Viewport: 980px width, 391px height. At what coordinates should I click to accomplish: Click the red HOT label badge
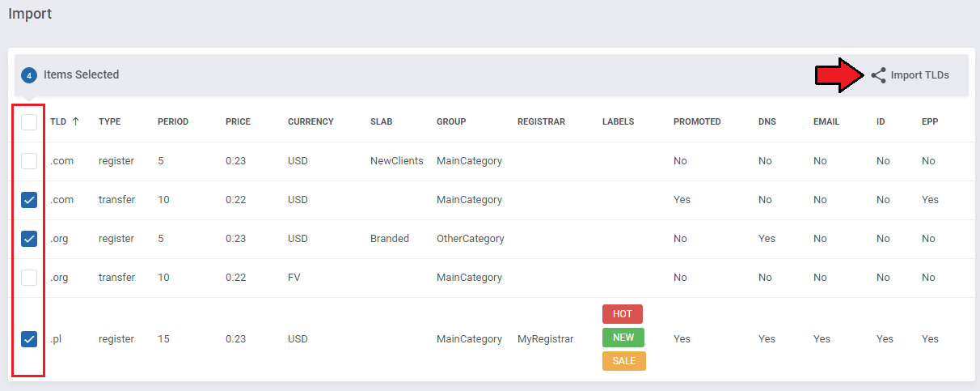623,314
